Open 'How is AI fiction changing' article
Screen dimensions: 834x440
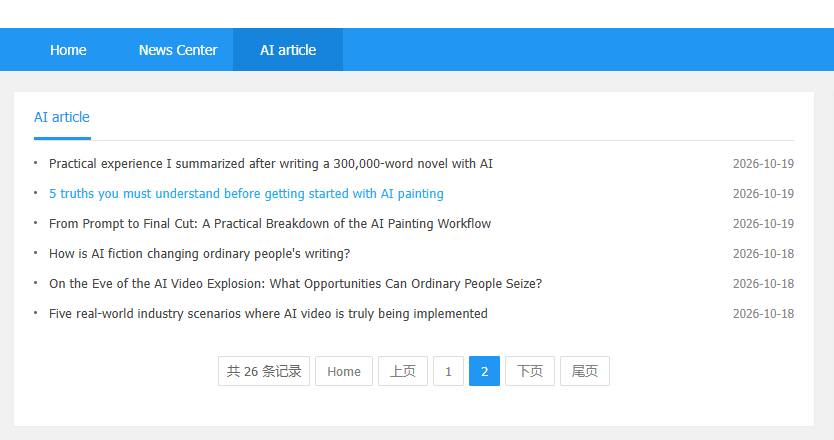[x=199, y=253]
